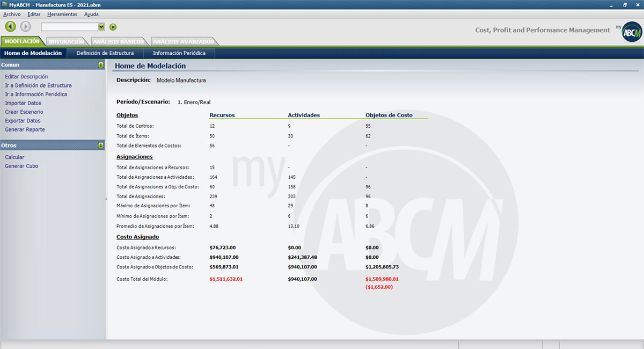Click the average value '4.88'
The image size is (644, 349).
click(214, 226)
